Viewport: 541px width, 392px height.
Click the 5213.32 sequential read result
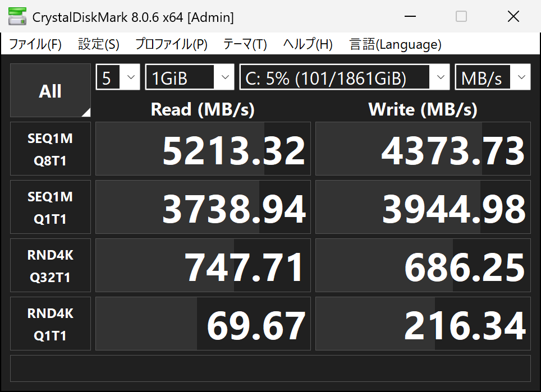203,149
